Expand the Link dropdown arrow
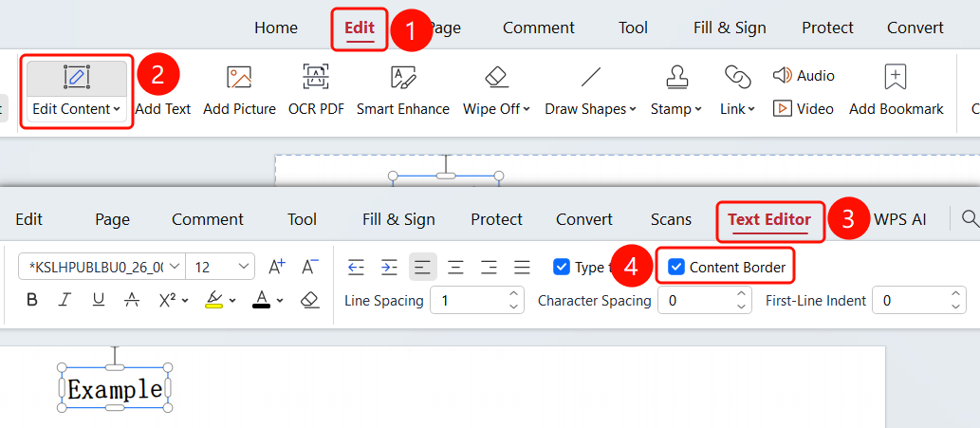Viewport: 980px width, 428px height. pos(750,109)
